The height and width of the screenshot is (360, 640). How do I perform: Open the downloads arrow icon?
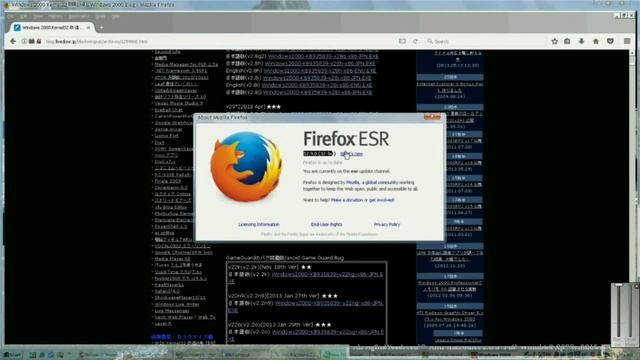click(x=582, y=41)
